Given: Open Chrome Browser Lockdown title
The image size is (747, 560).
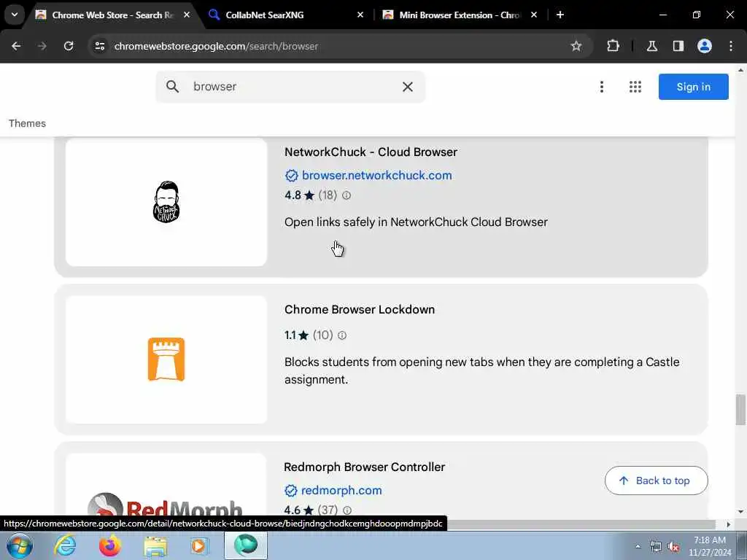Looking at the screenshot, I should tap(360, 309).
